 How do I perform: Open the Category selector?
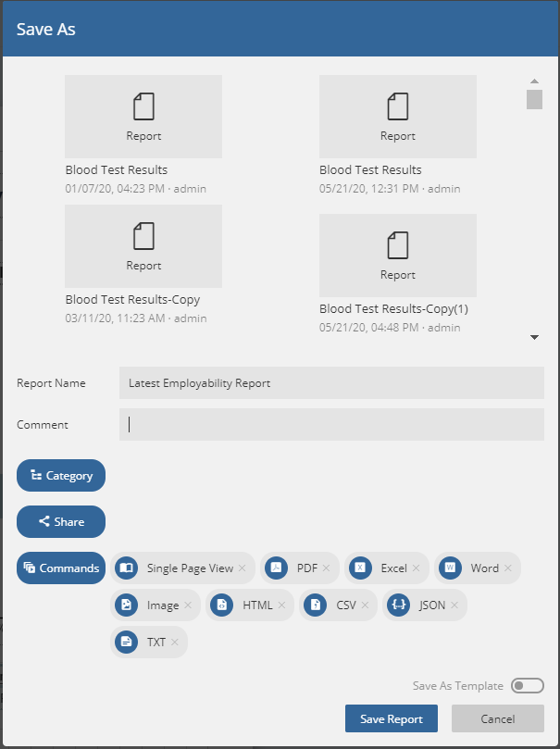pyautogui.click(x=61, y=476)
